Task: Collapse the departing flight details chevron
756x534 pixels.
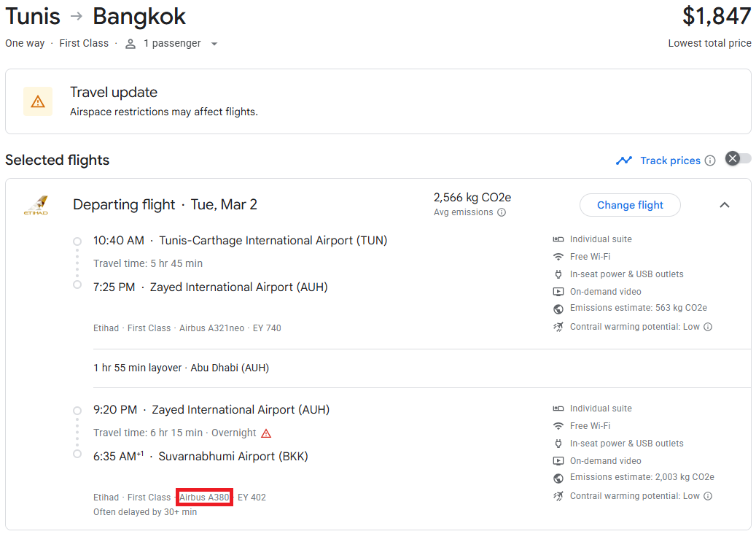Action: click(x=724, y=205)
